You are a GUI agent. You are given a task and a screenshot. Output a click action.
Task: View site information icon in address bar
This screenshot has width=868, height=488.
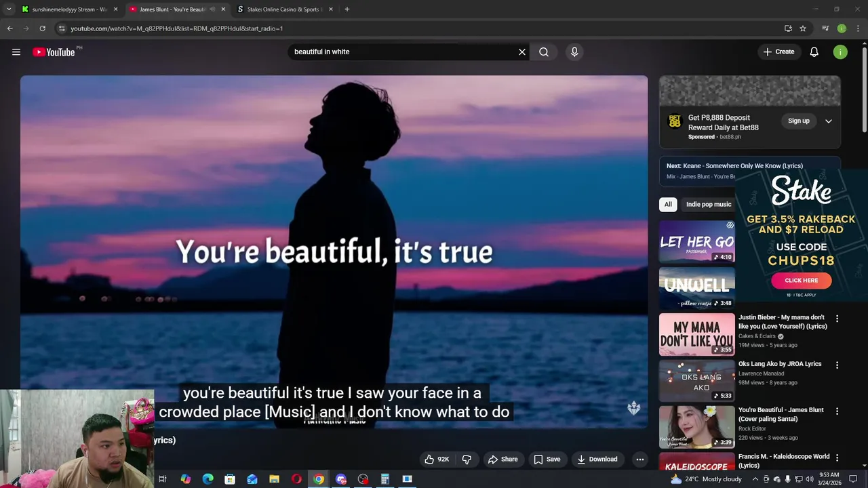[62, 28]
